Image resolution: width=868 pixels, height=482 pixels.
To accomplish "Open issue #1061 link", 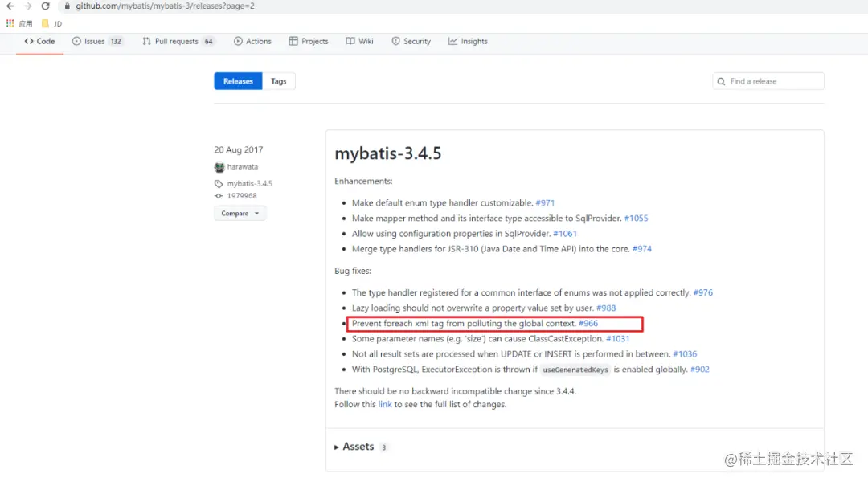I will 565,234.
